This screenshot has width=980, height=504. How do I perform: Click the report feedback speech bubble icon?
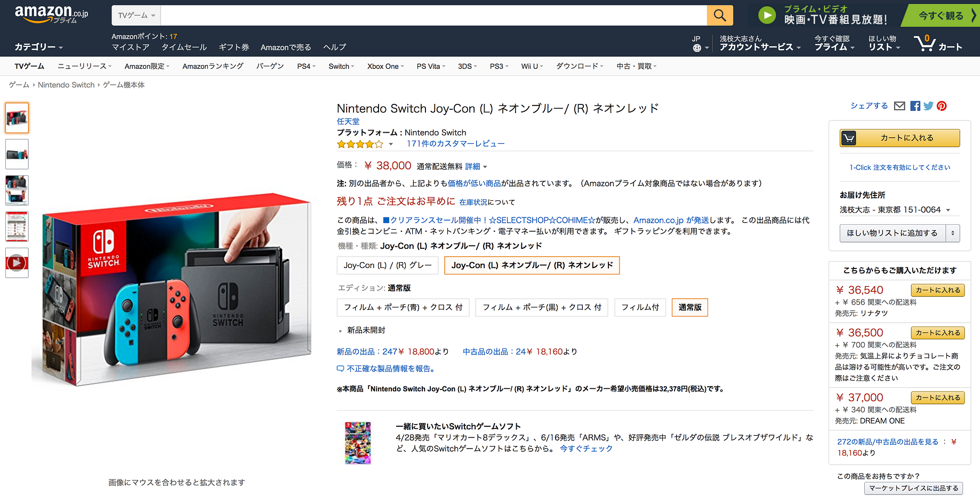tap(340, 368)
